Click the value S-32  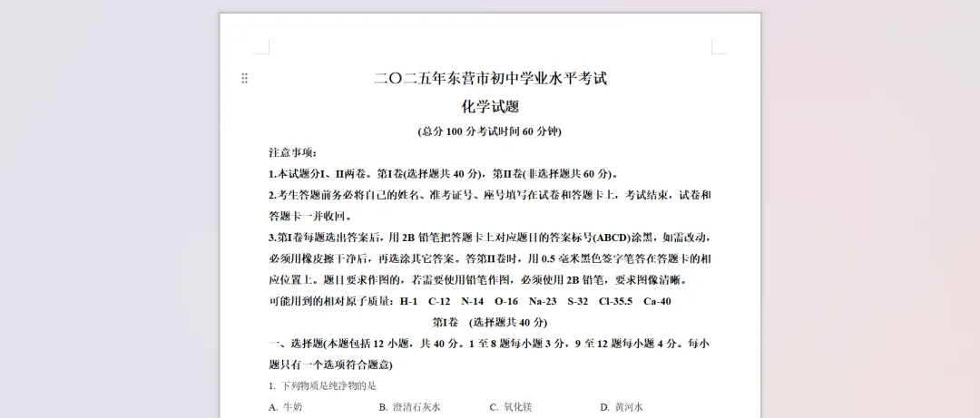coord(577,301)
